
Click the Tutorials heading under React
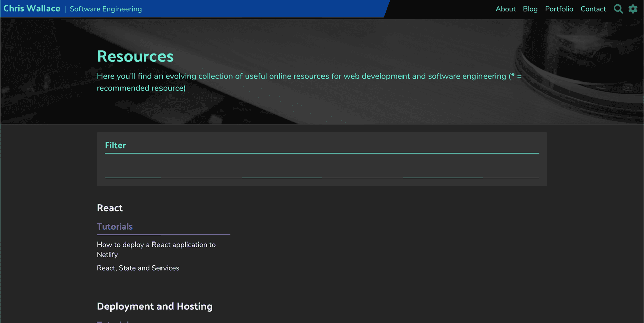point(115,226)
